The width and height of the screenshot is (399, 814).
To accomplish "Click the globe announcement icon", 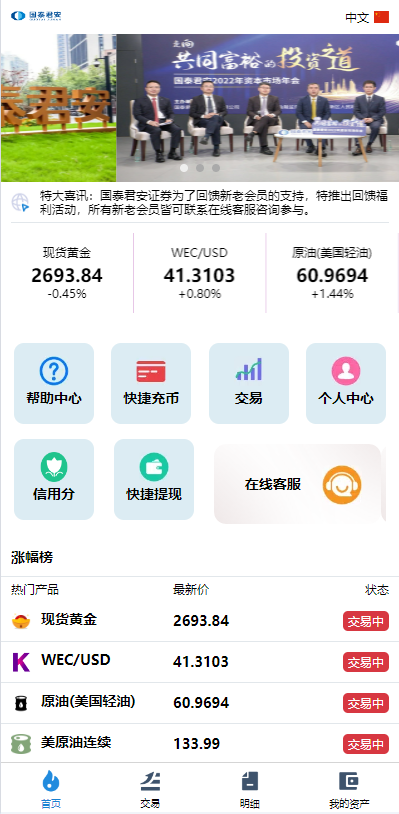I will pos(21,202).
